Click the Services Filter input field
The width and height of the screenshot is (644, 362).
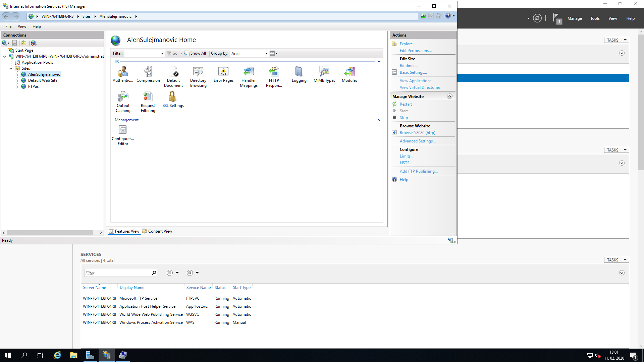[x=117, y=273]
